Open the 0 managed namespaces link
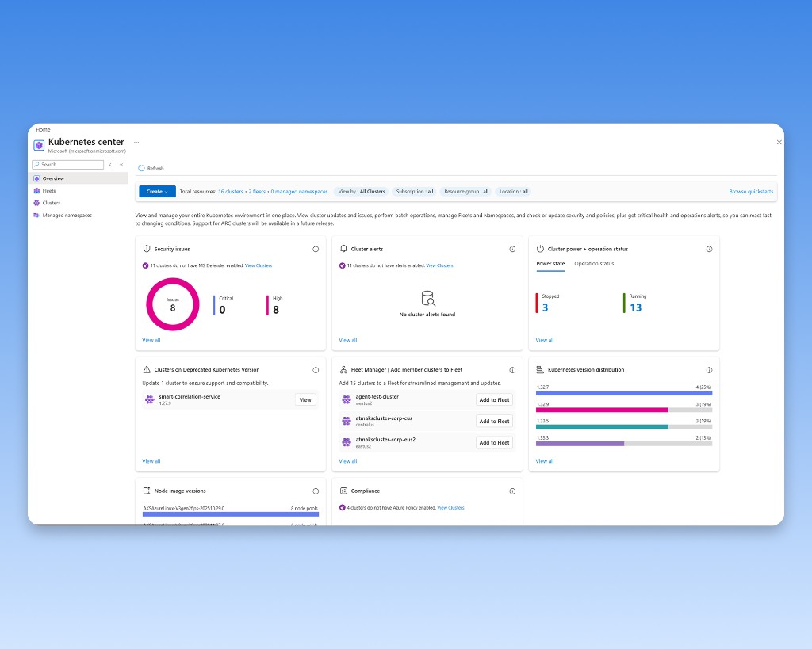The image size is (812, 649). click(x=299, y=192)
